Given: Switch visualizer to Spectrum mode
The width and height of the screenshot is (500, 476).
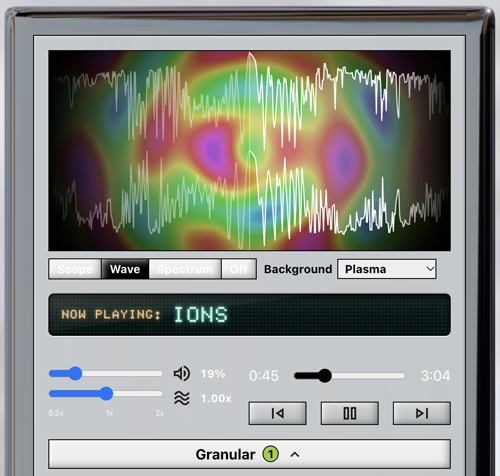Looking at the screenshot, I should (185, 269).
